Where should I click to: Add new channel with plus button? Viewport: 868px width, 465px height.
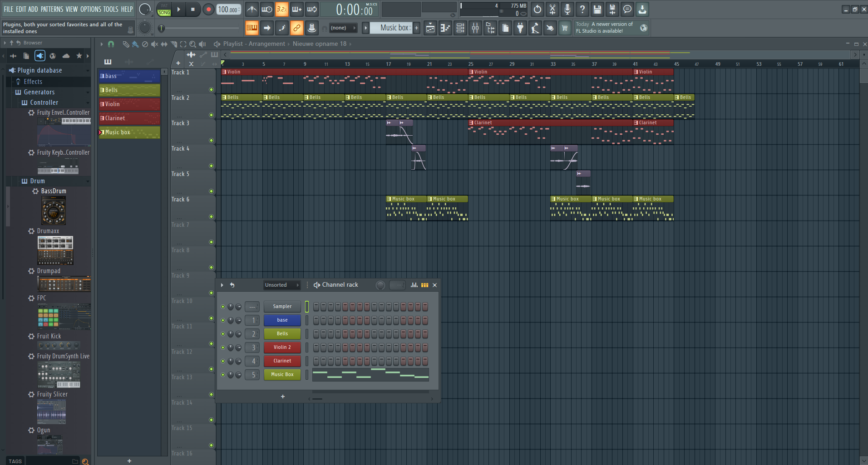(283, 396)
